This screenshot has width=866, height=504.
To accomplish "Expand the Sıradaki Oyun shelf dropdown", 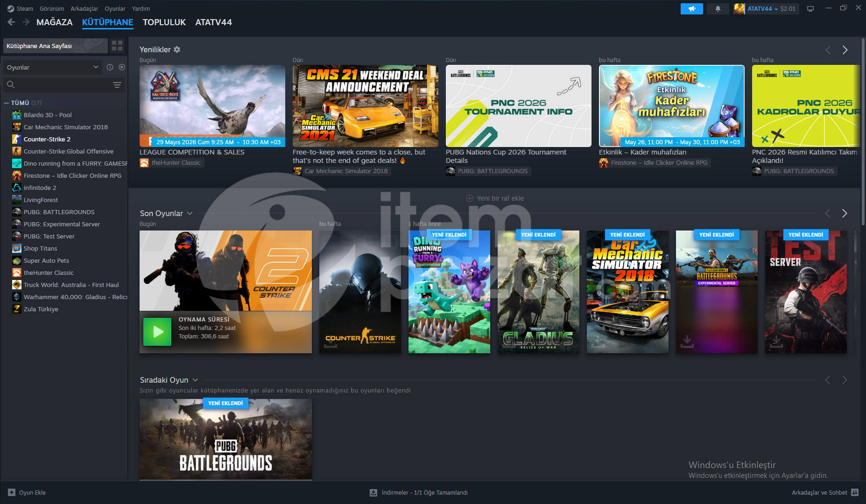I will 195,380.
